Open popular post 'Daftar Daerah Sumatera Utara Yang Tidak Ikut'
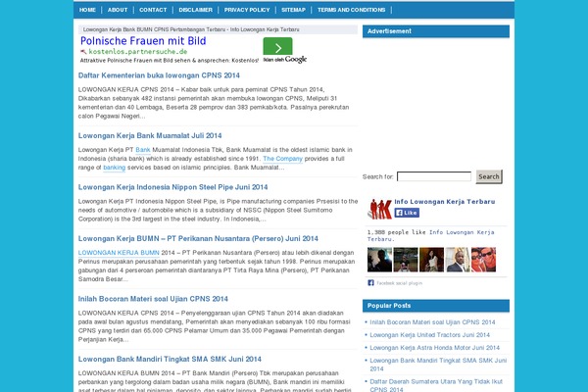The width and height of the screenshot is (588, 392). pyautogui.click(x=436, y=385)
